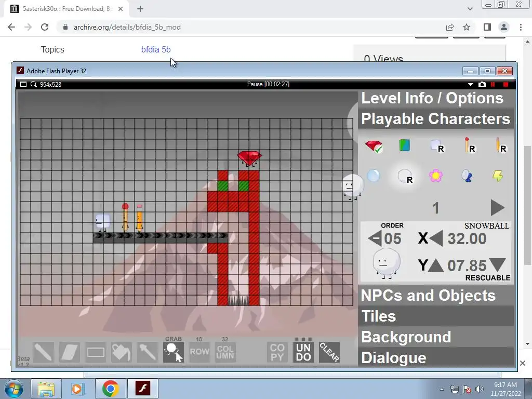Click the ROW size button

click(199, 352)
